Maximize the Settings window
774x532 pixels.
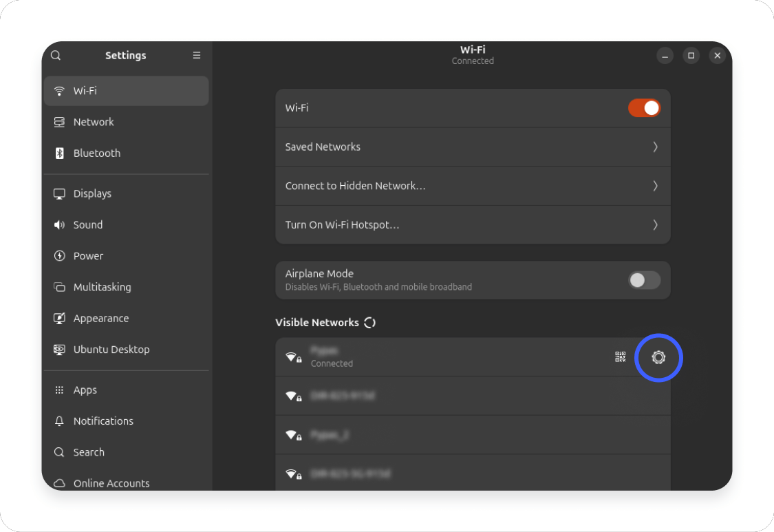[691, 56]
